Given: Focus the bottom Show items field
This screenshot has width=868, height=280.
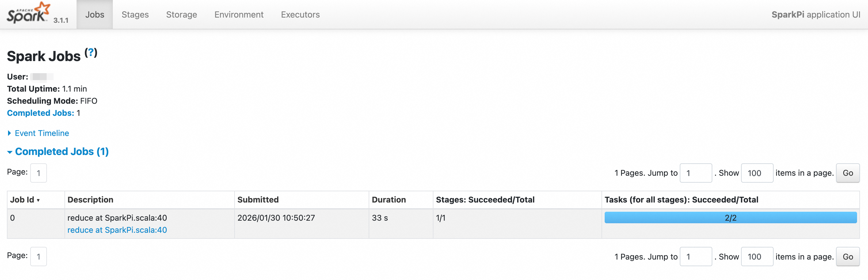Looking at the screenshot, I should click(x=757, y=257).
